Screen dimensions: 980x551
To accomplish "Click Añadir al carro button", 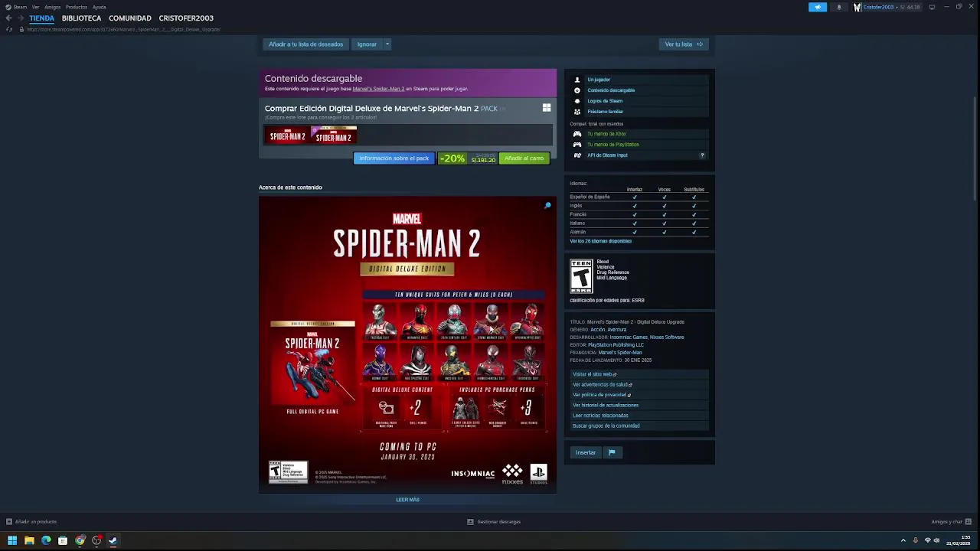I will [524, 158].
